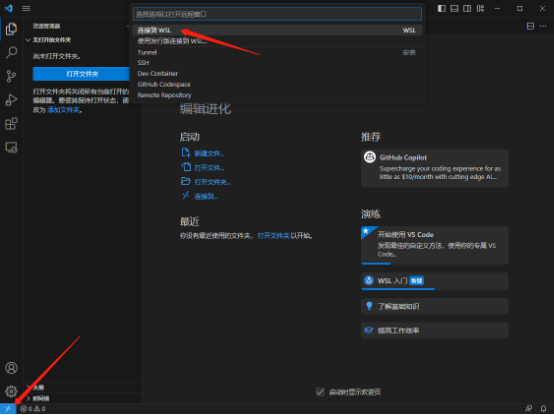Image resolution: width=554 pixels, height=415 pixels.
Task: Click the 添加文件夹 link
Action: tap(63, 110)
